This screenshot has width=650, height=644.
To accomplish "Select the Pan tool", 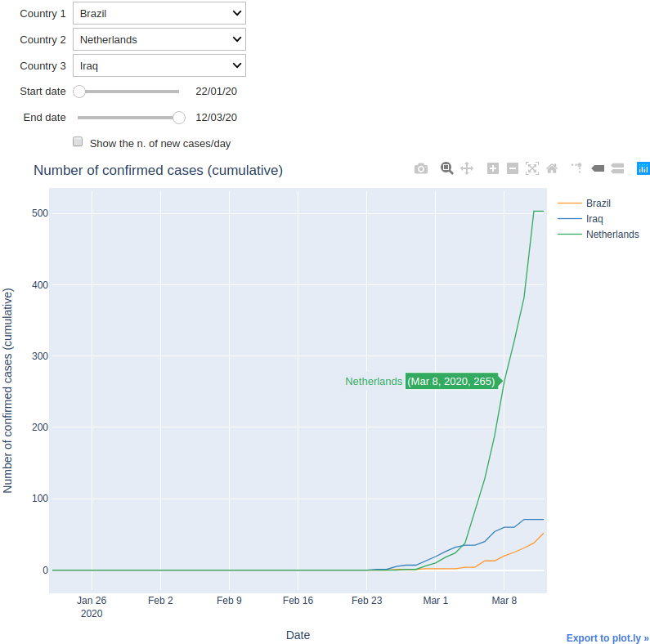I will (467, 168).
